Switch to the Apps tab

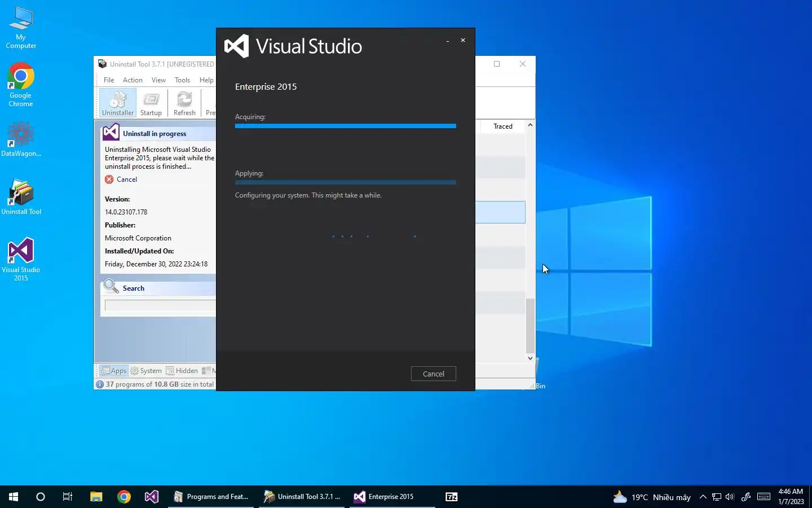(113, 371)
